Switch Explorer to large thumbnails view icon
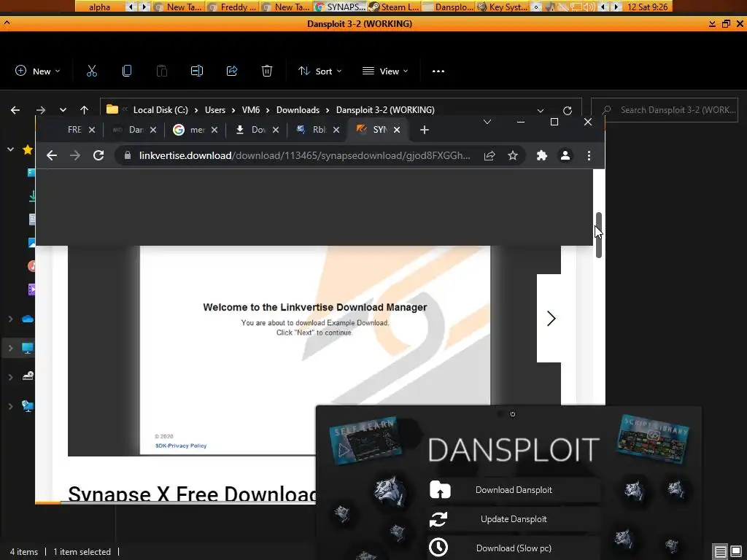Viewport: 747px width, 560px height. point(736,551)
